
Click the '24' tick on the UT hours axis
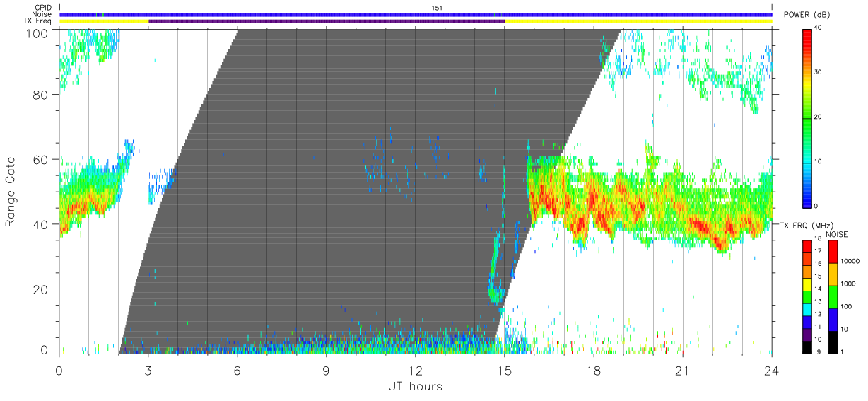tap(771, 369)
